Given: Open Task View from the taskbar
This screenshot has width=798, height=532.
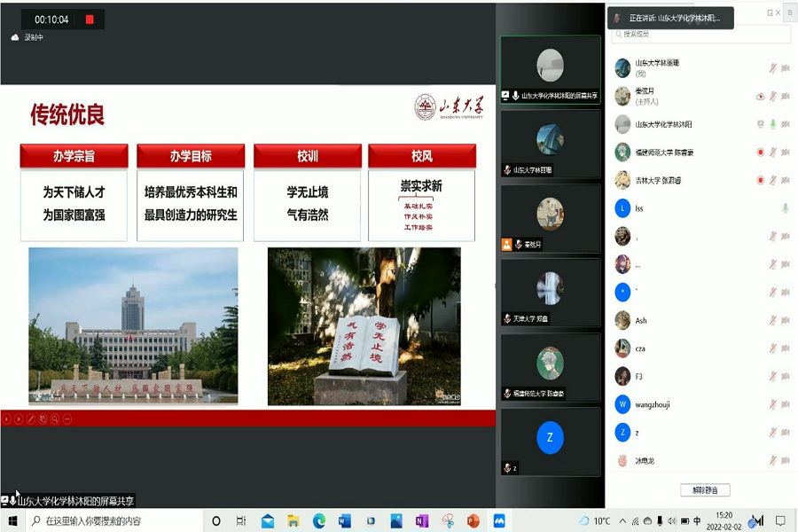Looking at the screenshot, I should pyautogui.click(x=240, y=520).
